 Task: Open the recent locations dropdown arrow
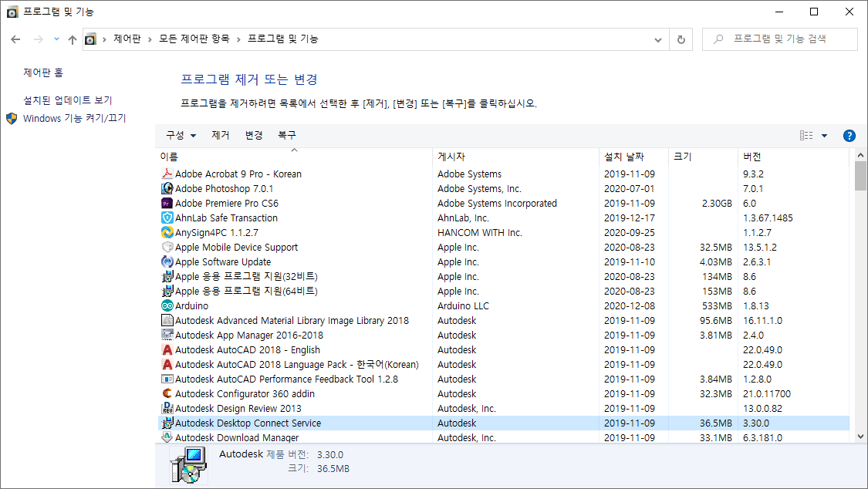(56, 39)
